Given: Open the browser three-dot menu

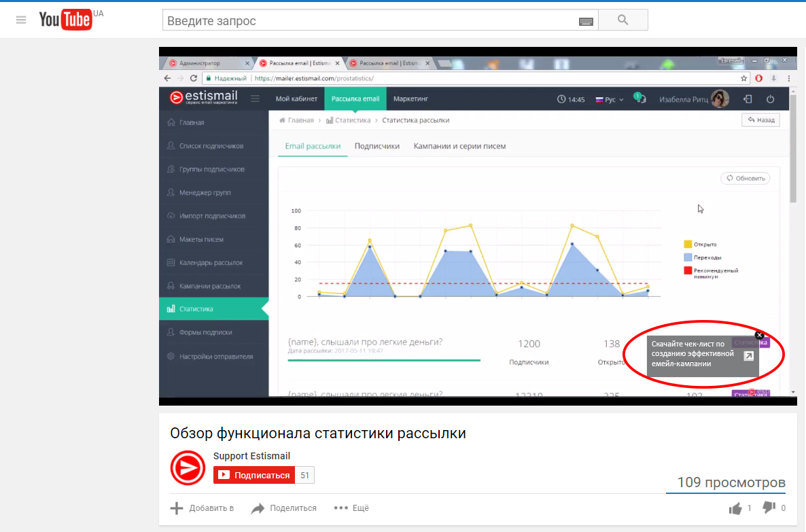Looking at the screenshot, I should pyautogui.click(x=789, y=78).
